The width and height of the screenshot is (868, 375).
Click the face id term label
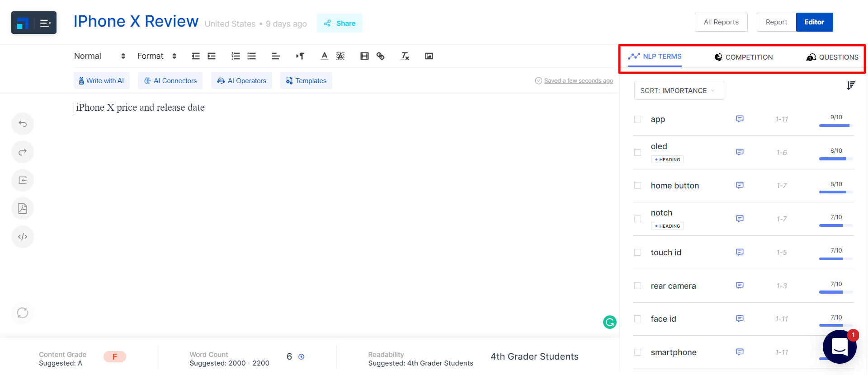point(663,319)
